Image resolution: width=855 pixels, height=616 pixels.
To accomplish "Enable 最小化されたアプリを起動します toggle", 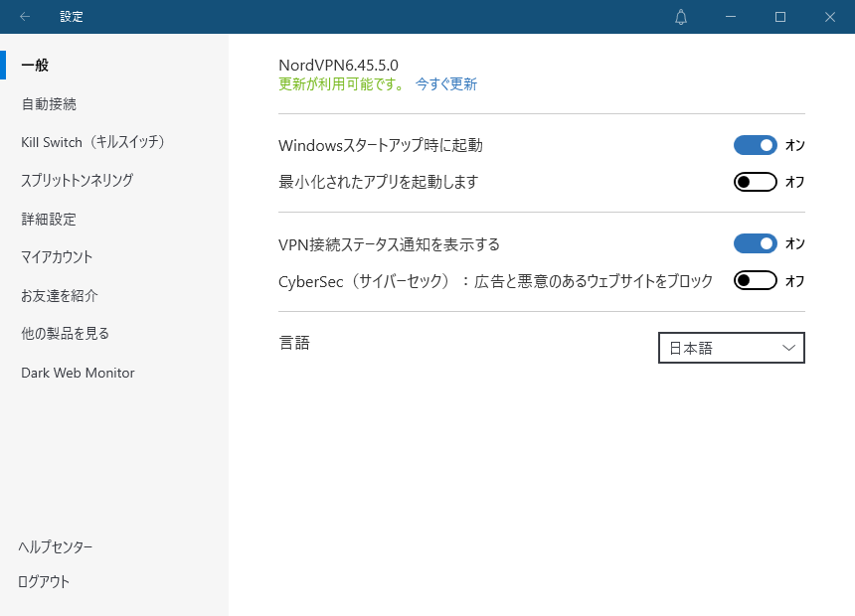I will tap(756, 182).
